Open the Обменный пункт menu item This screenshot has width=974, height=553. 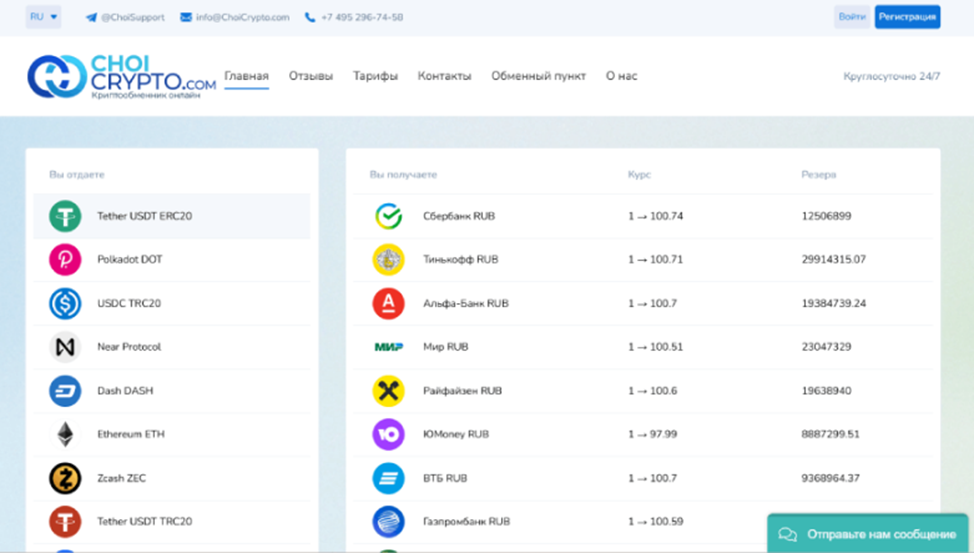(539, 76)
